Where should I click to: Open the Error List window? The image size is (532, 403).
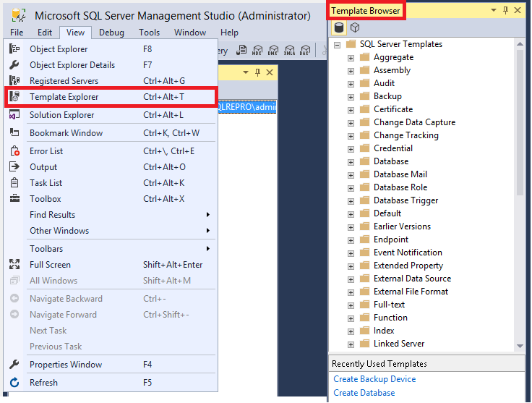(46, 151)
